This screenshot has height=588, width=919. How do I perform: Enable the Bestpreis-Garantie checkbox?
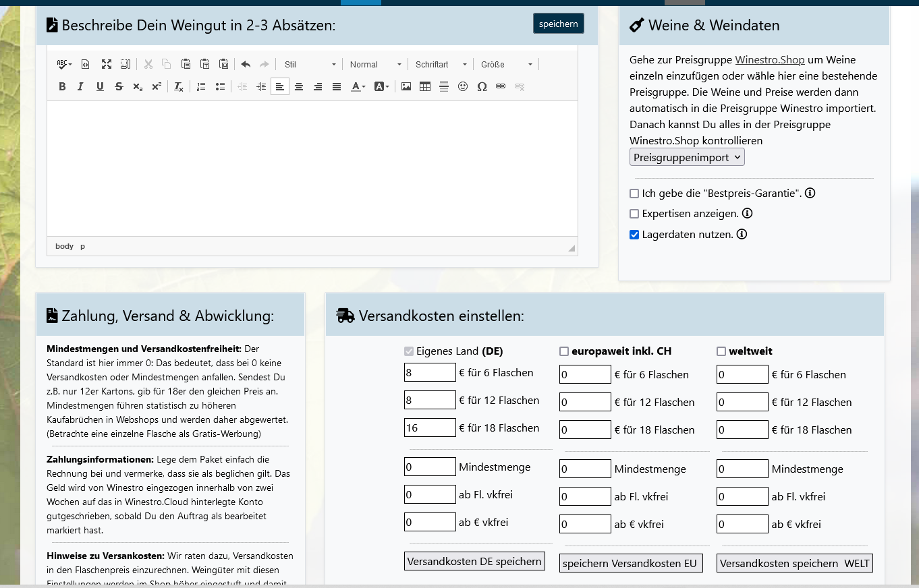634,194
